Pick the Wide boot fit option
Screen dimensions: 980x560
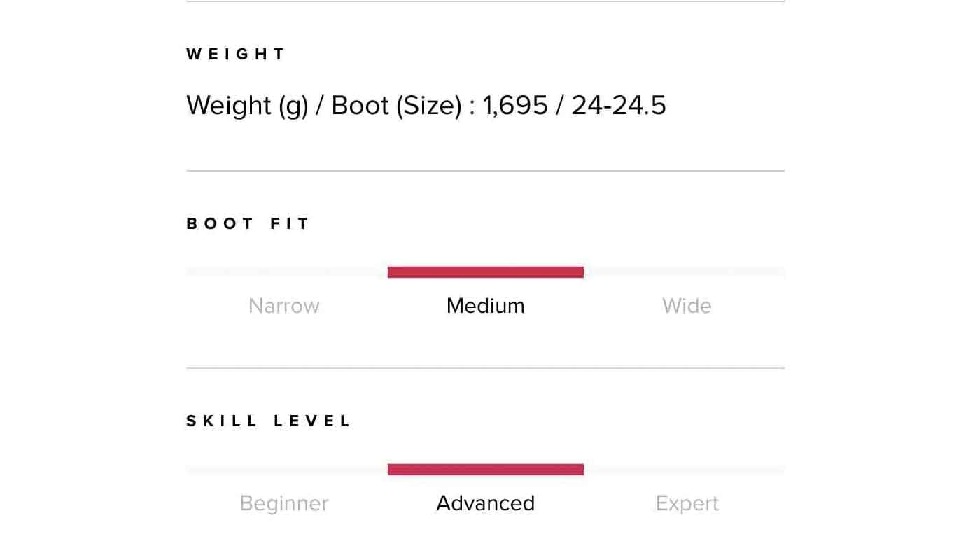click(687, 306)
